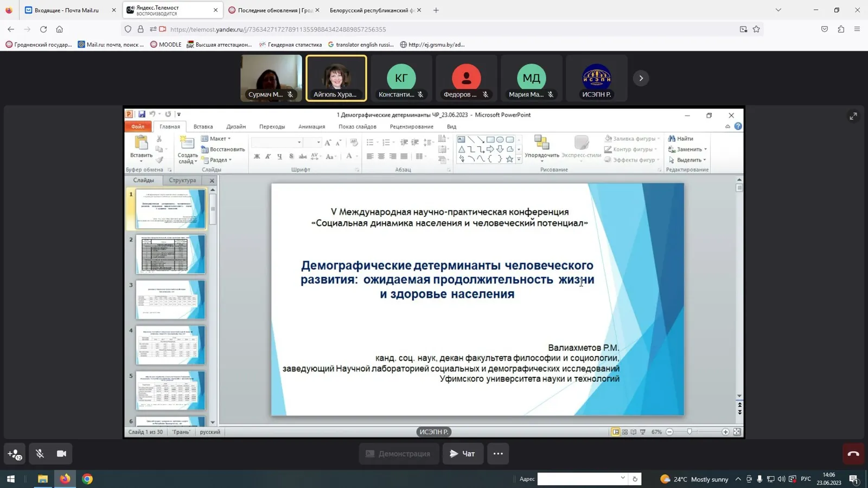The width and height of the screenshot is (868, 488).
Task: Open Chrome from the Windows taskbar
Action: point(87,479)
